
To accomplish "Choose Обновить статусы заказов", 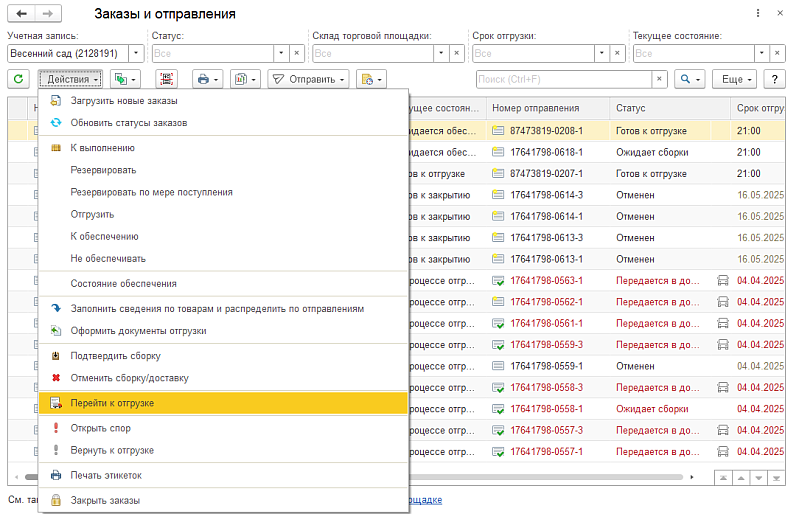I will pos(223,123).
